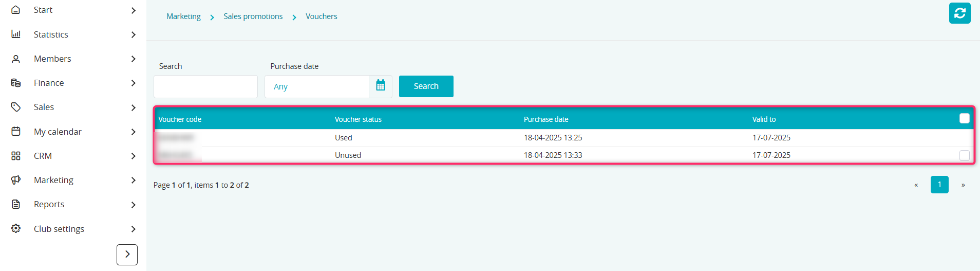
Task: Expand the CRM menu chevron
Action: (x=133, y=156)
